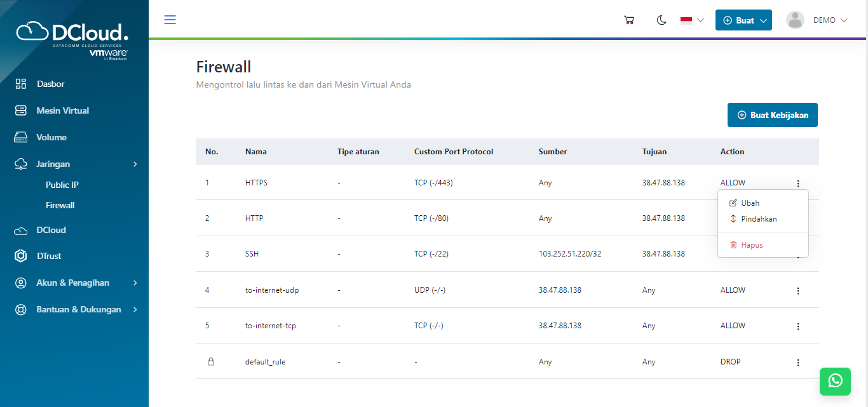This screenshot has width=868, height=407.
Task: Open Mesin Virtual from the sidebar
Action: [x=62, y=110]
